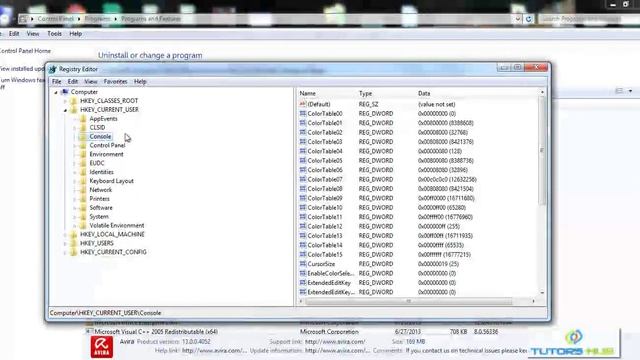Screen dimensions: 640x360
Task: Expand the HKEY_USERS tree node
Action: (65, 244)
